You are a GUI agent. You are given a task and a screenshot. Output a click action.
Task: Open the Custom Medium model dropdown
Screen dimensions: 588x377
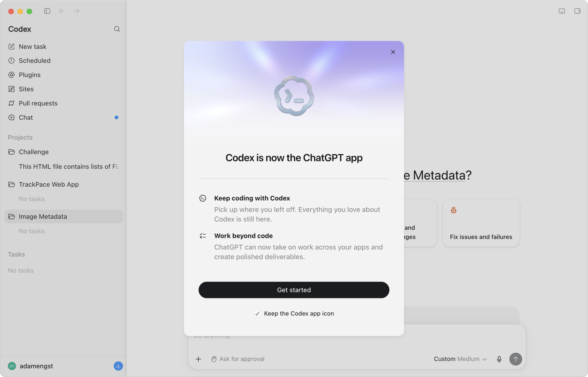(x=460, y=359)
